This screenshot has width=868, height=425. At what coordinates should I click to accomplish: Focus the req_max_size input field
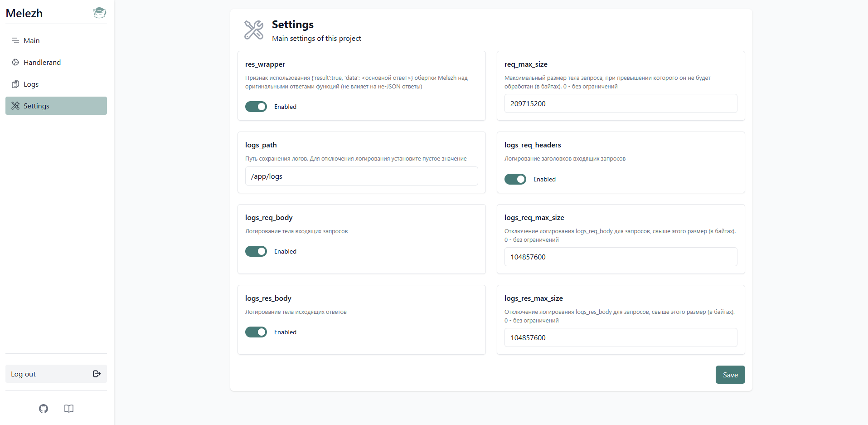(621, 103)
